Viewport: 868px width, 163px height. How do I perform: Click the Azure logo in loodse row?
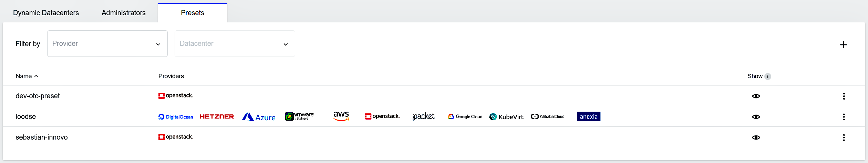click(x=258, y=117)
